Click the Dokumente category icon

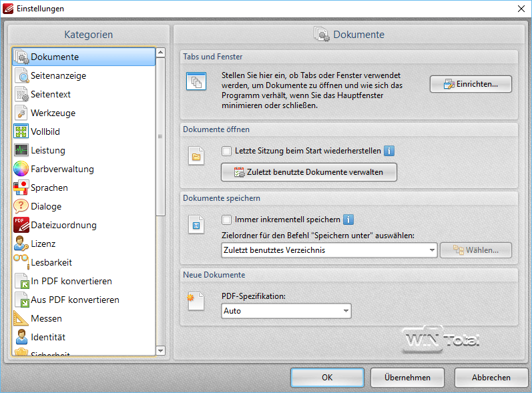(x=21, y=57)
